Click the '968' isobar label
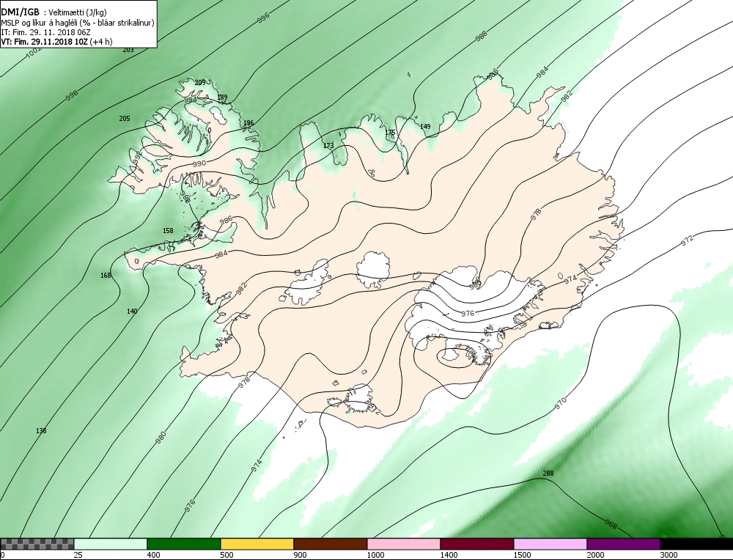733x560 pixels. pos(611,525)
